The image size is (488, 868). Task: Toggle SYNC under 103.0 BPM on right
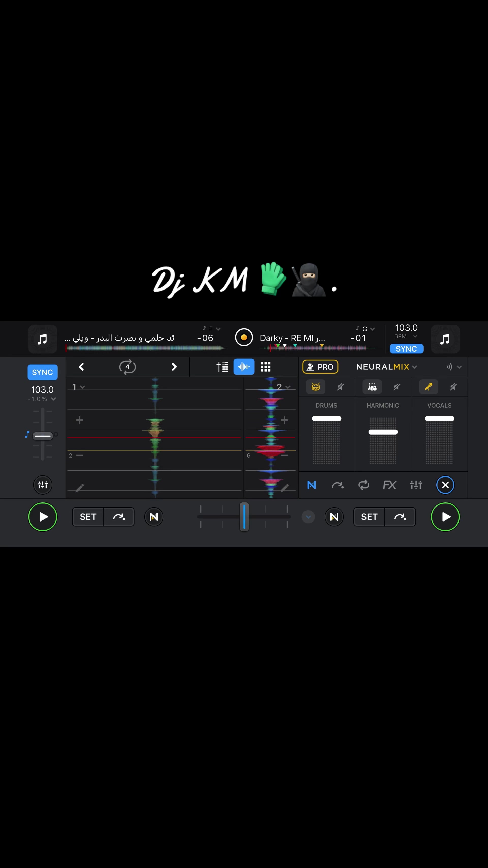pyautogui.click(x=406, y=349)
